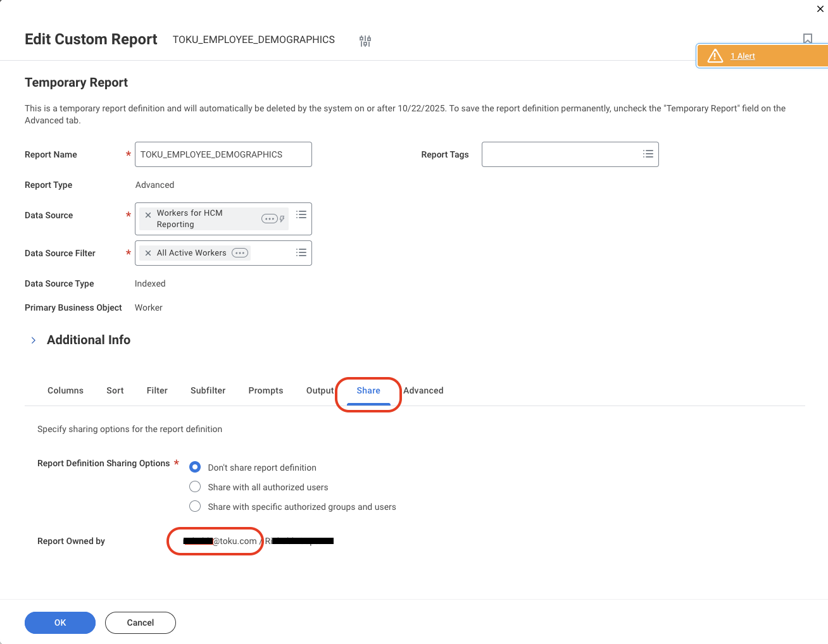The height and width of the screenshot is (644, 828).
Task: Open Data Source Filter prompt list icon
Action: coord(301,252)
